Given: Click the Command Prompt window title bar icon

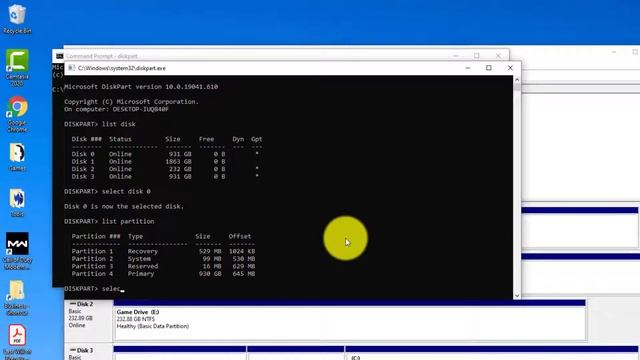Looking at the screenshot, I should click(60, 56).
